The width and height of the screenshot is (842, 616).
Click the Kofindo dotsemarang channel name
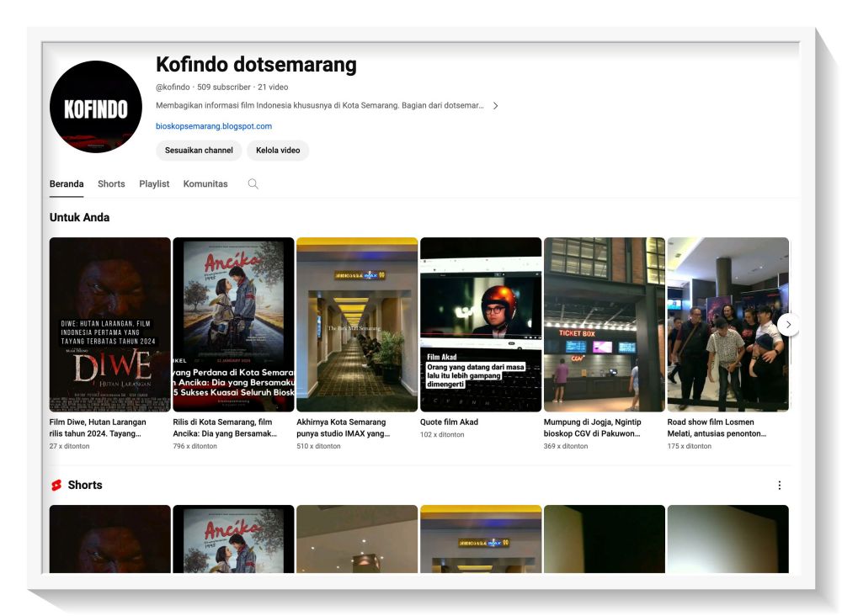click(x=256, y=65)
